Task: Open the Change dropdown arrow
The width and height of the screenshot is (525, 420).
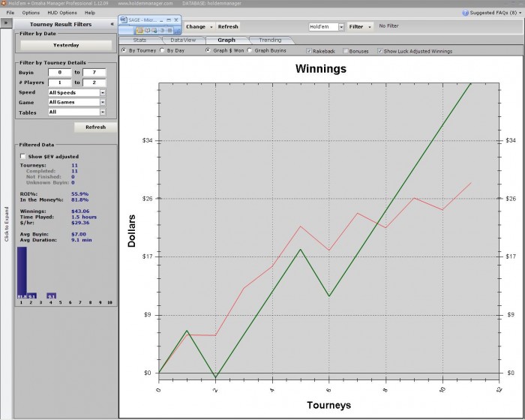Action: [211, 27]
